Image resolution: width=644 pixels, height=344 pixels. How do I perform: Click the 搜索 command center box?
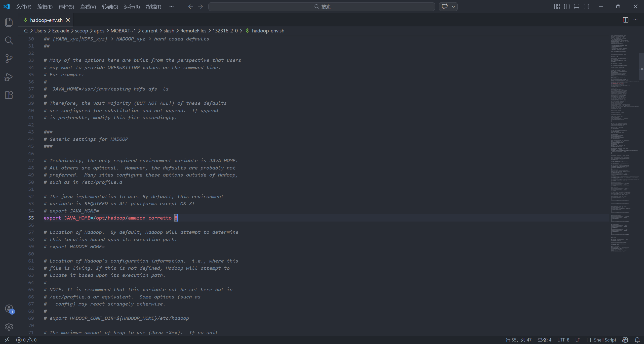[321, 7]
